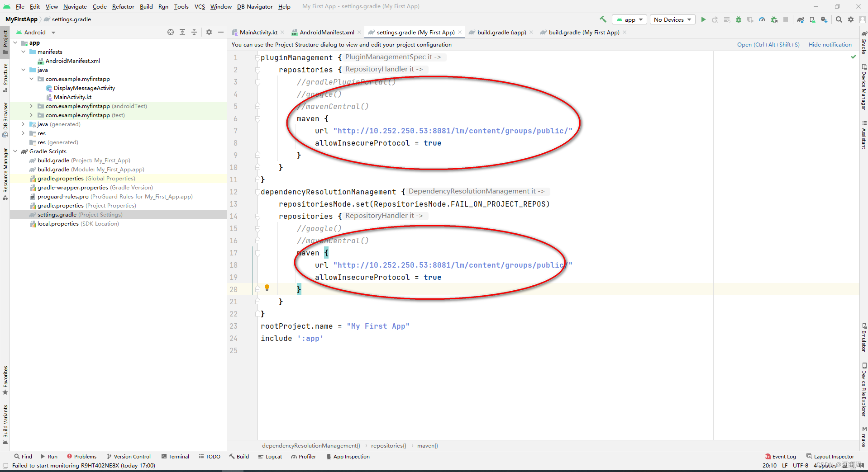Select settings.gradle in the project tree
The image size is (868, 472).
(x=118, y=215)
